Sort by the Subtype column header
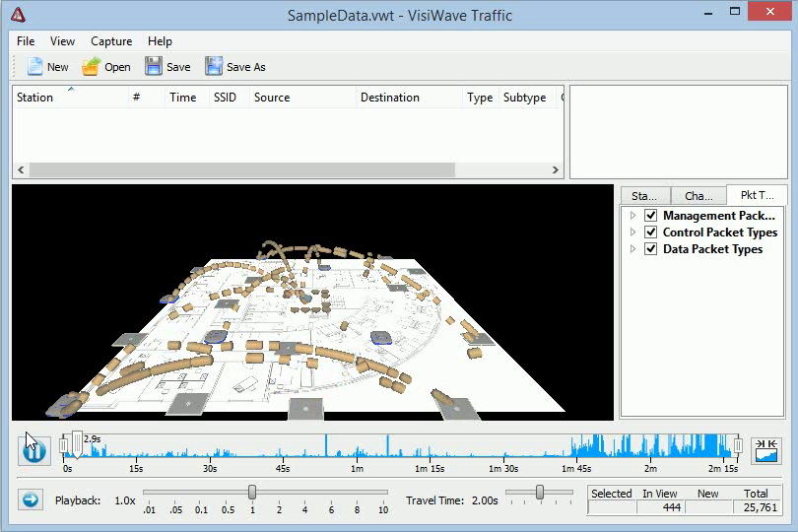 tap(527, 97)
